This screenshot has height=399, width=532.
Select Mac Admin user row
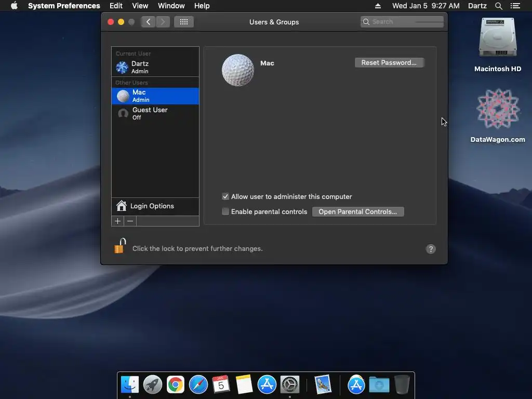(x=155, y=96)
